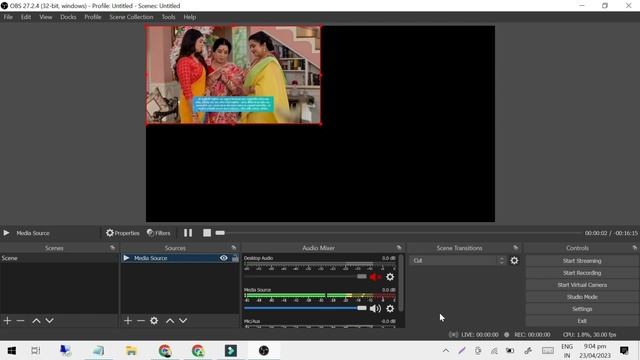This screenshot has width=640, height=360.
Task: Open the View menu
Action: tap(46, 17)
